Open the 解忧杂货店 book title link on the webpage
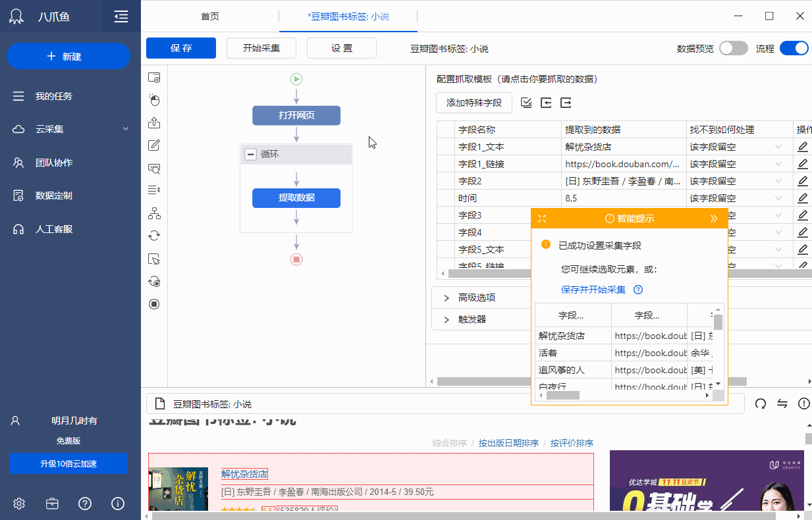This screenshot has height=520, width=812. coord(244,474)
